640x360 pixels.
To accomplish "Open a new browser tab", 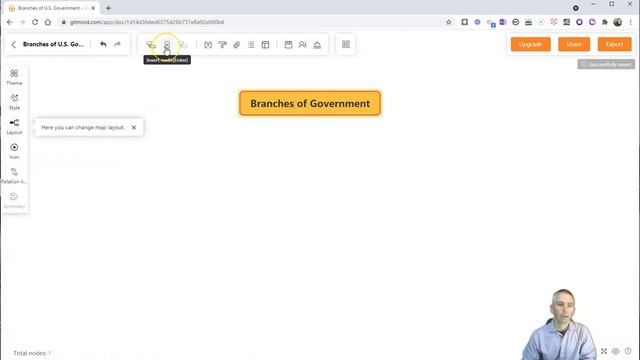I will point(108,8).
